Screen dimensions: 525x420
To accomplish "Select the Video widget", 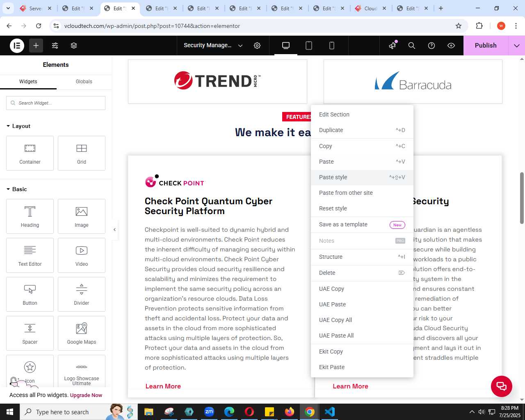I will [82, 255].
